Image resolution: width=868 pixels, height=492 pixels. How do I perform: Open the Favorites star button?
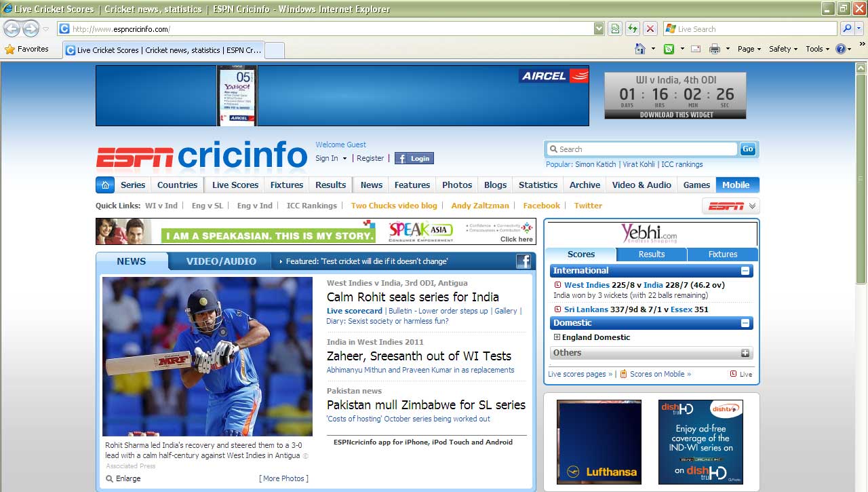[x=27, y=49]
